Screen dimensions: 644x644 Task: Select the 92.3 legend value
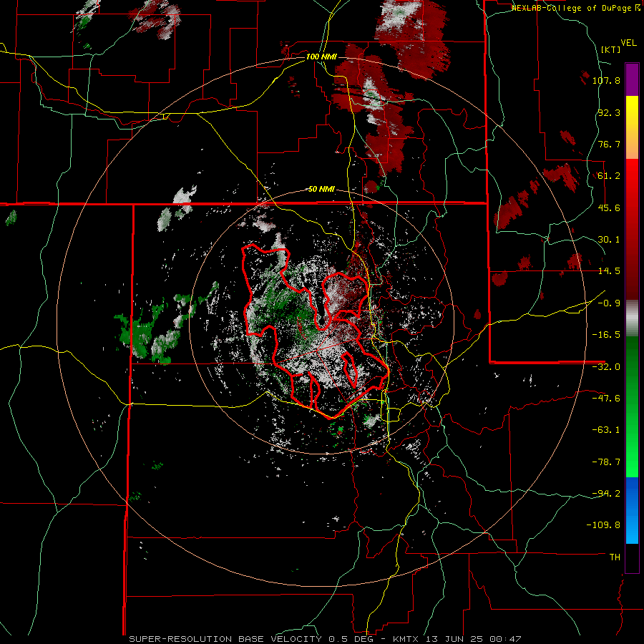pos(609,112)
